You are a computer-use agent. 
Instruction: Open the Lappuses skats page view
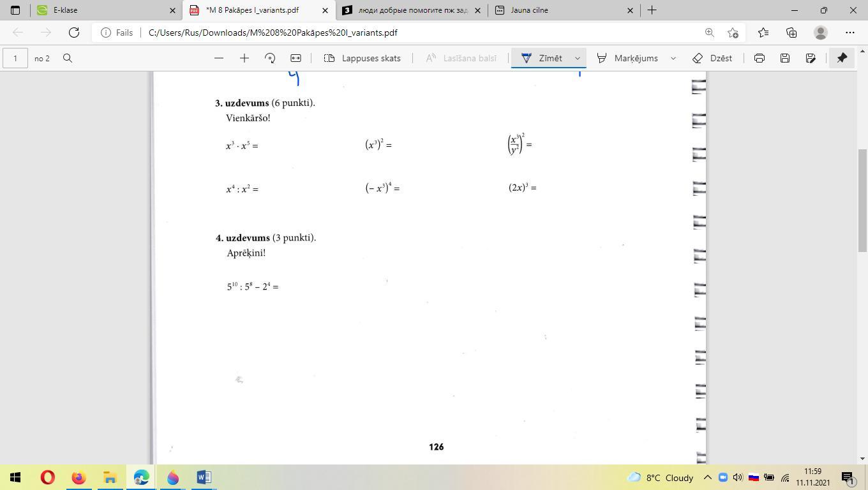(362, 58)
